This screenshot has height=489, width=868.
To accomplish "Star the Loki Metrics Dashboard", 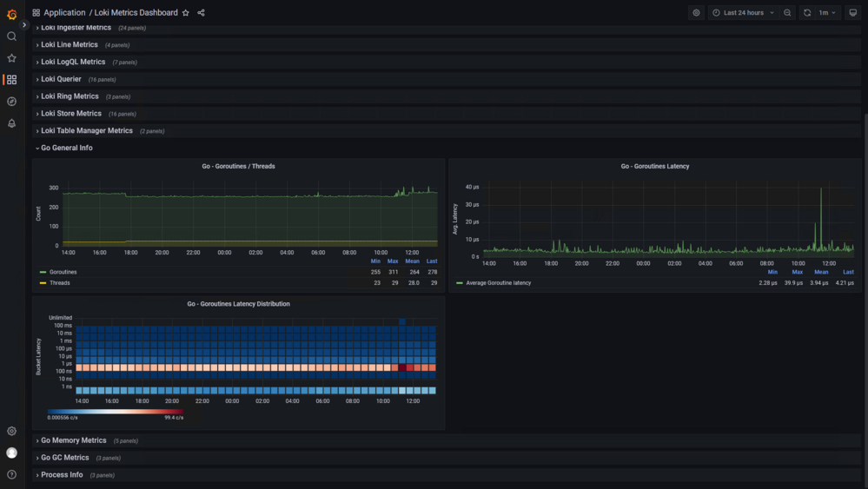I will pos(186,13).
